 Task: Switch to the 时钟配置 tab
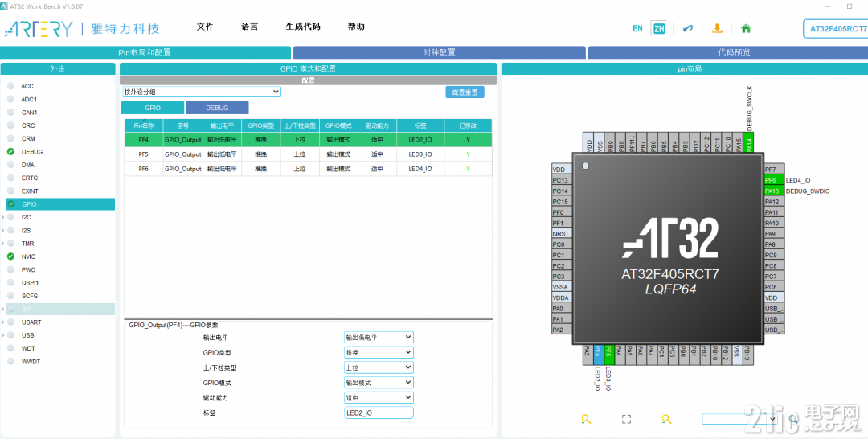(x=440, y=52)
